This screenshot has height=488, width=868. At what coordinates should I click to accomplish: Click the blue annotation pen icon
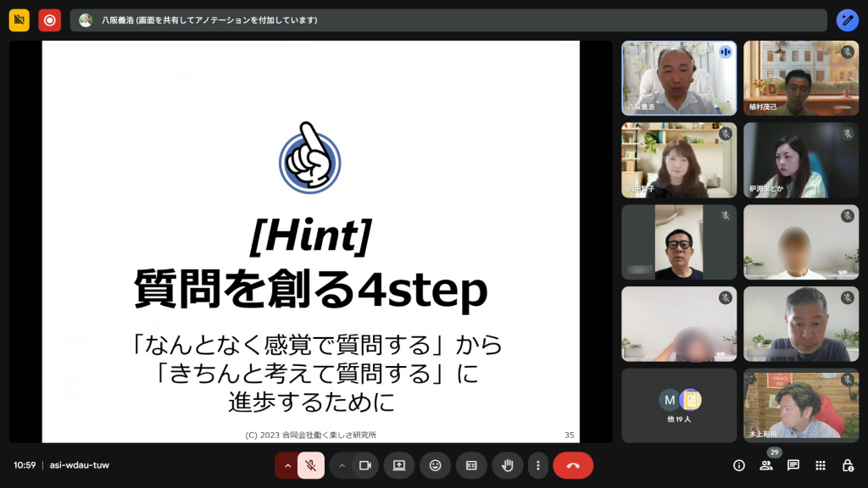coord(847,20)
